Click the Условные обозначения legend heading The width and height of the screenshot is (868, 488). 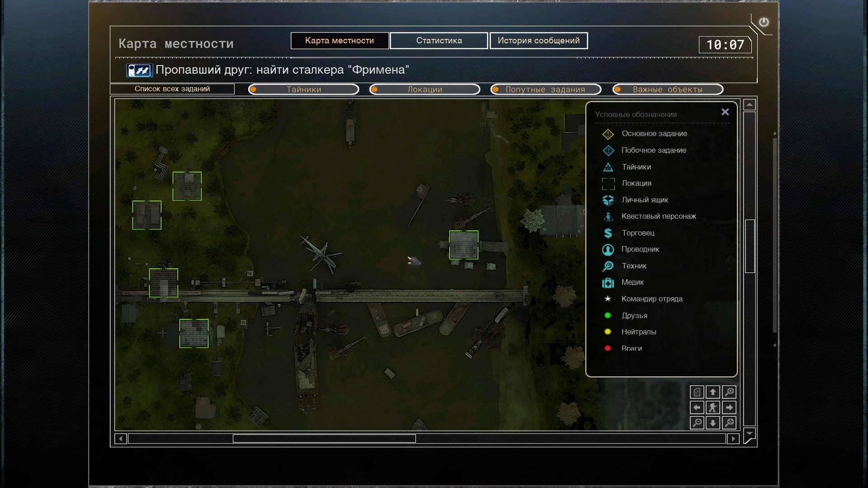[636, 115]
